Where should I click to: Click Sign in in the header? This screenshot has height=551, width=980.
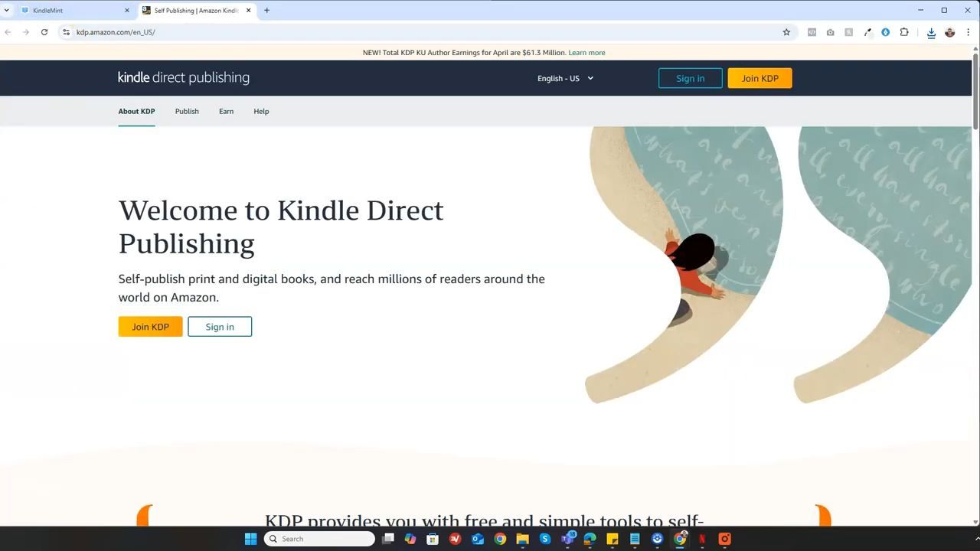click(690, 78)
